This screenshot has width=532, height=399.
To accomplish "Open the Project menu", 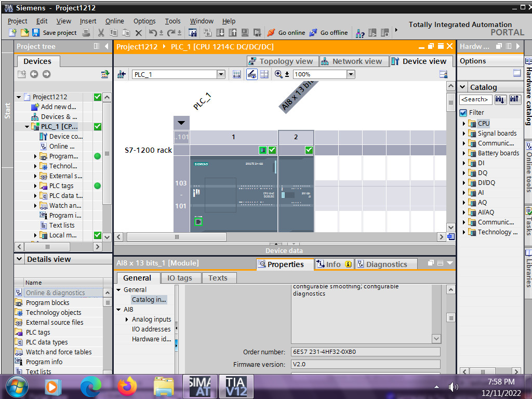I will click(17, 21).
